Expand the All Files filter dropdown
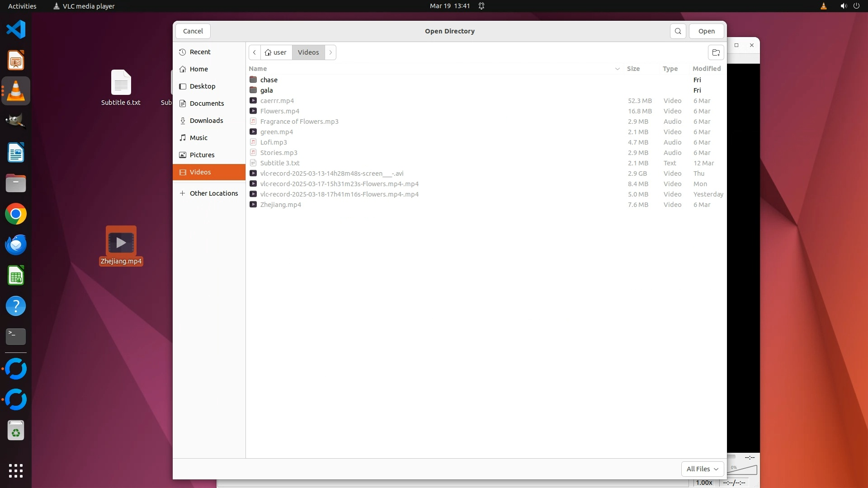Viewport: 868px width, 488px height. pos(702,469)
